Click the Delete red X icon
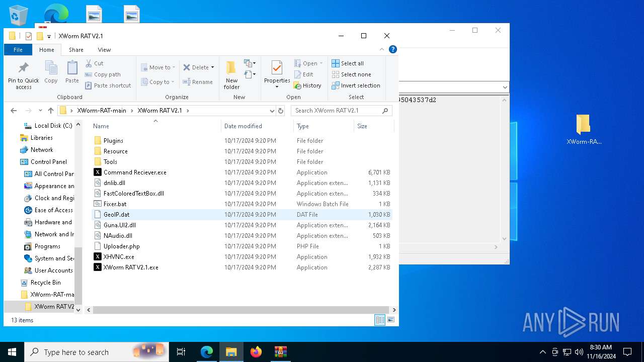The image size is (644, 362). coord(187,67)
